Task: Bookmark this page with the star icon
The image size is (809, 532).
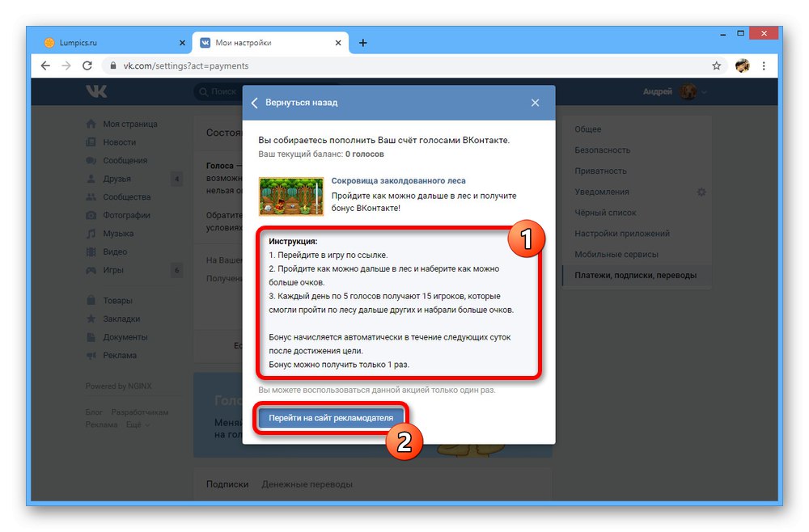Action: [x=716, y=65]
